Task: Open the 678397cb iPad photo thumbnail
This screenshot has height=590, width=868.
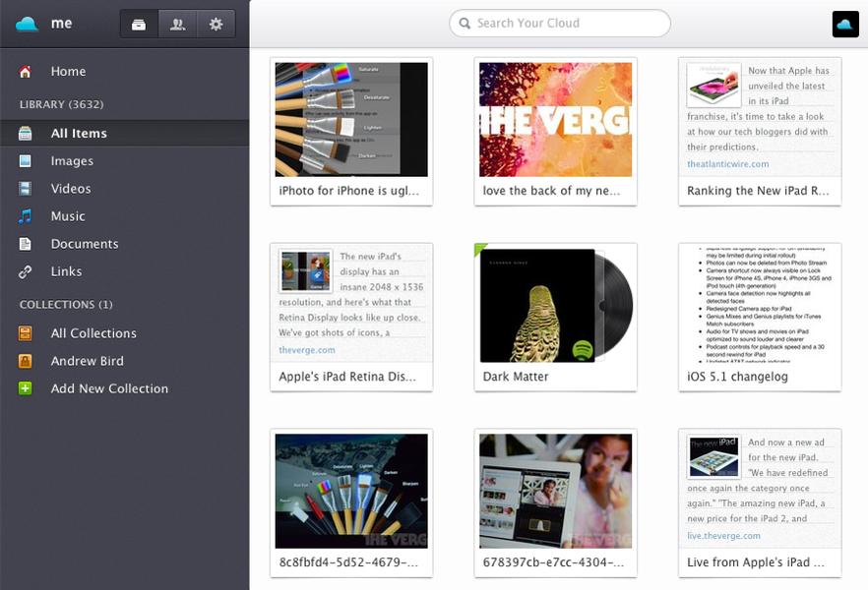Action: pyautogui.click(x=555, y=491)
